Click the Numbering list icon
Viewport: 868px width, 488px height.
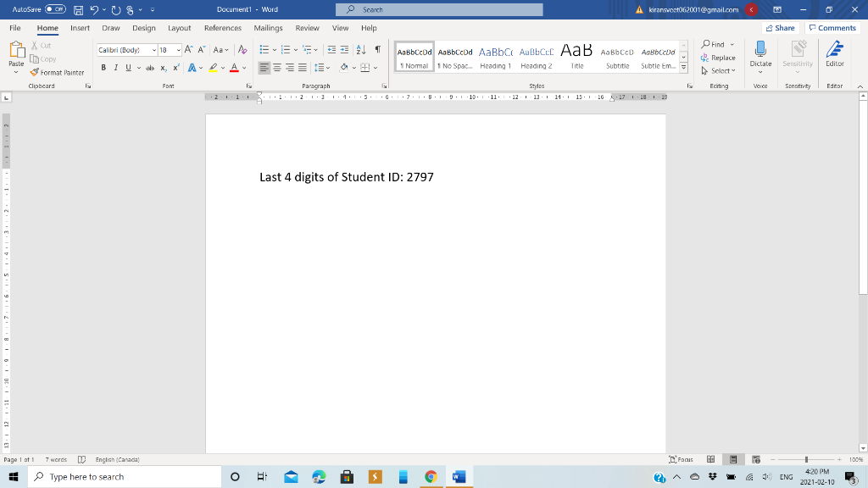point(285,49)
